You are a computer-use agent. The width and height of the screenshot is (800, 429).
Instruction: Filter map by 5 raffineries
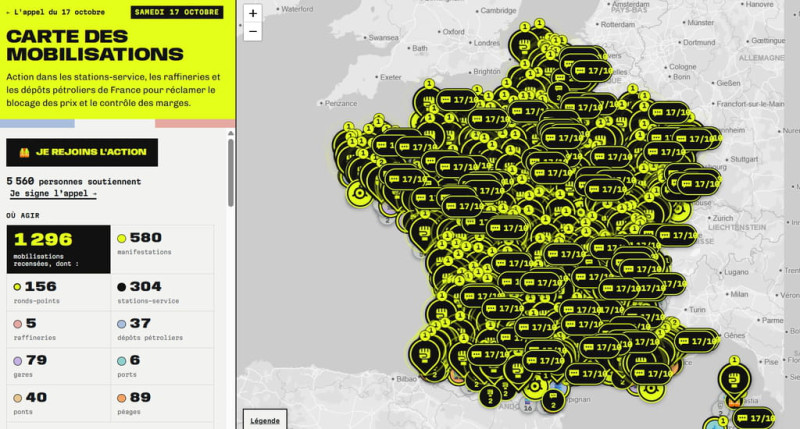58,330
